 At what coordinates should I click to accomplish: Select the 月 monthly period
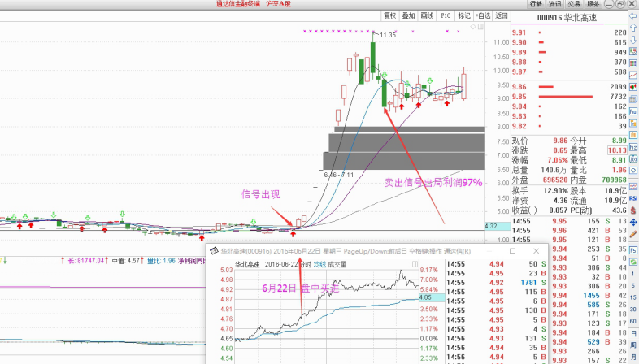[x=633, y=357]
